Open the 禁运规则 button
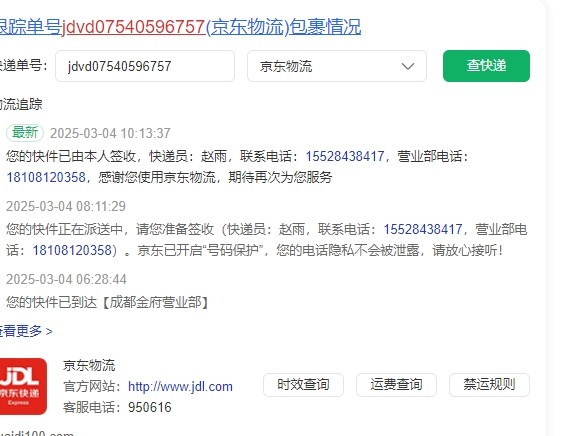565x436 pixels. (x=489, y=385)
